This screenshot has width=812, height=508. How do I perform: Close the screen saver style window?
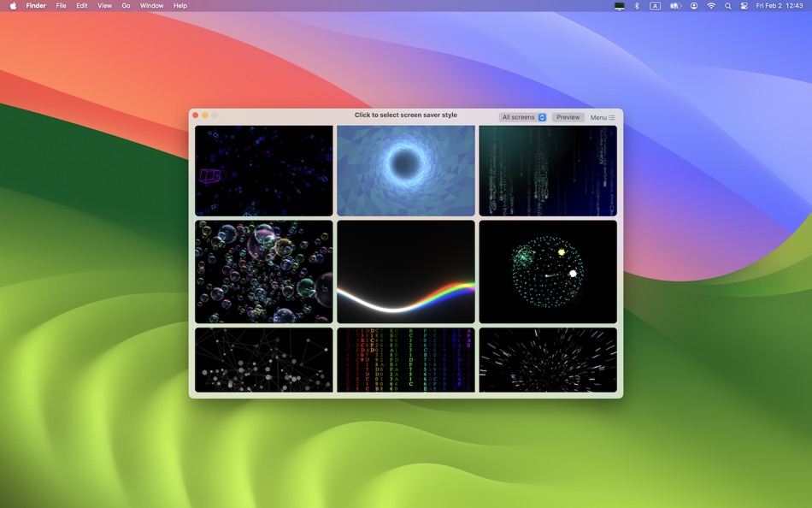tap(195, 115)
